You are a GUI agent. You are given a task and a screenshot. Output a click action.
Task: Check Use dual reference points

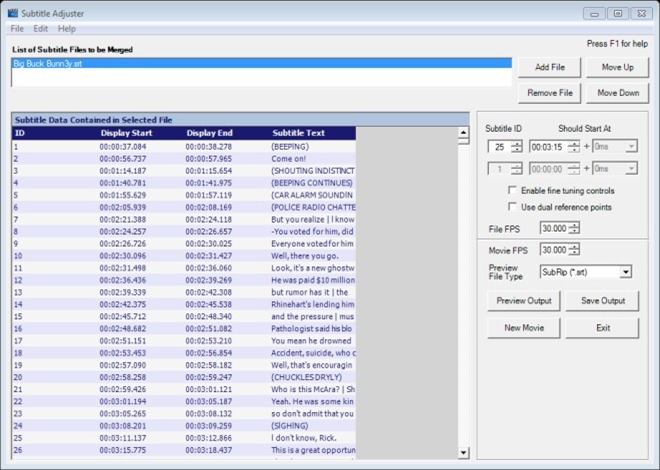[512, 207]
